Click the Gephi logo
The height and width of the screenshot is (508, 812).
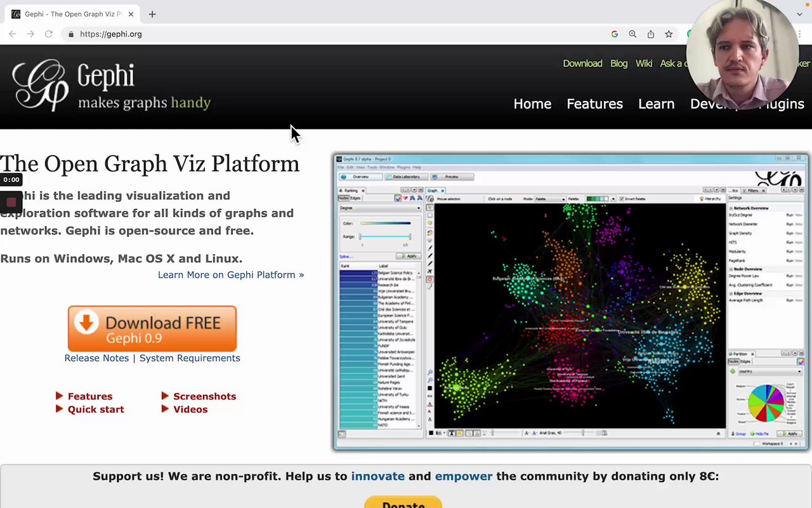[x=111, y=85]
